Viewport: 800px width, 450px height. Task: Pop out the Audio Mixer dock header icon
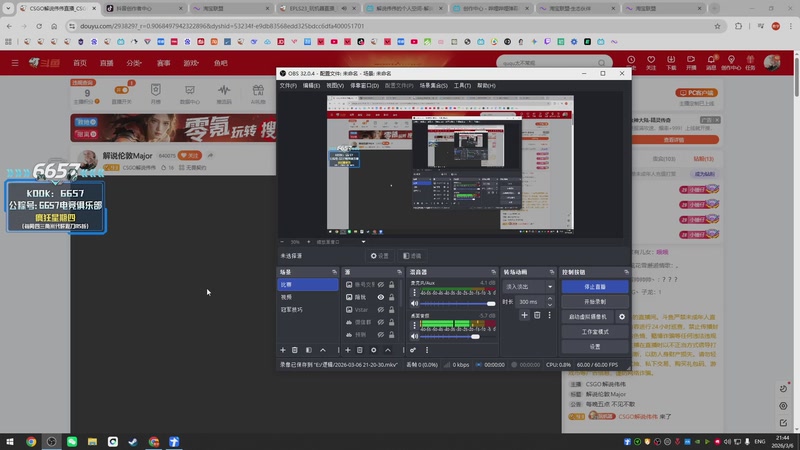[493, 272]
